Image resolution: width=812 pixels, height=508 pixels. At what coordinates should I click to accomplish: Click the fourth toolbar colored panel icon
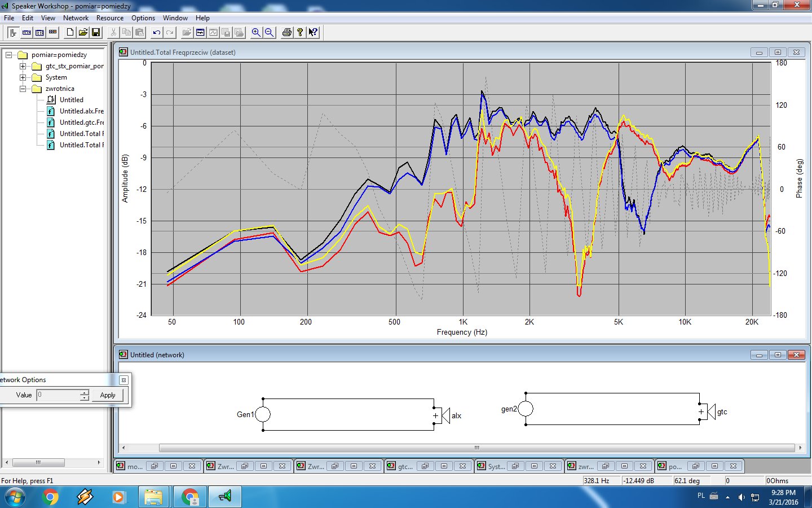pos(52,32)
